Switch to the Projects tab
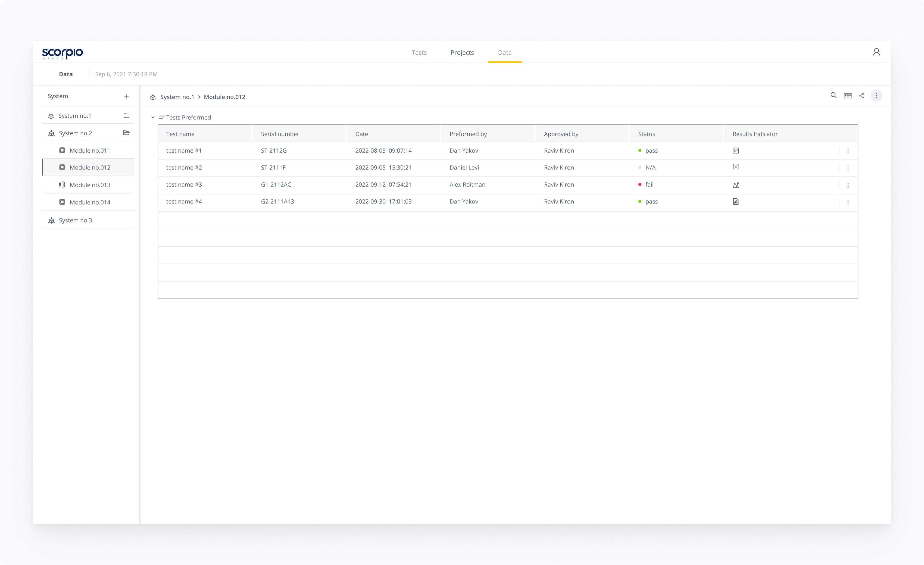Screen dimensions: 924x565 click(x=462, y=52)
